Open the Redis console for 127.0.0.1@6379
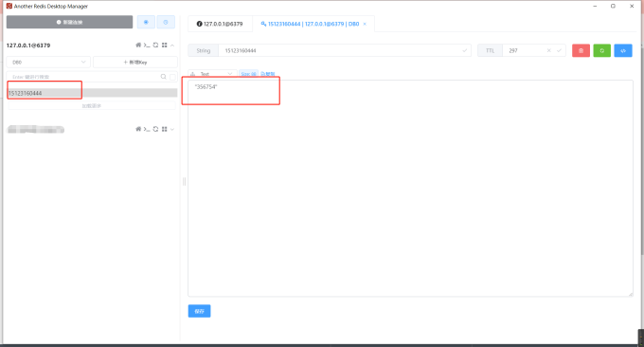The height and width of the screenshot is (347, 644). coord(147,46)
